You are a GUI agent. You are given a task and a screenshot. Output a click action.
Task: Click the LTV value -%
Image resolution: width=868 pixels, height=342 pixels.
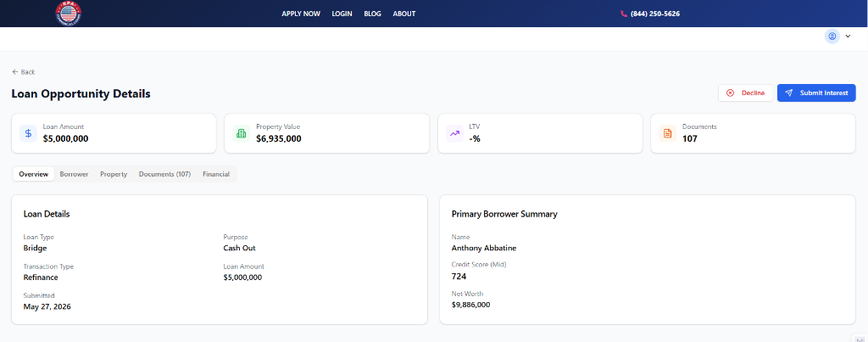(475, 138)
